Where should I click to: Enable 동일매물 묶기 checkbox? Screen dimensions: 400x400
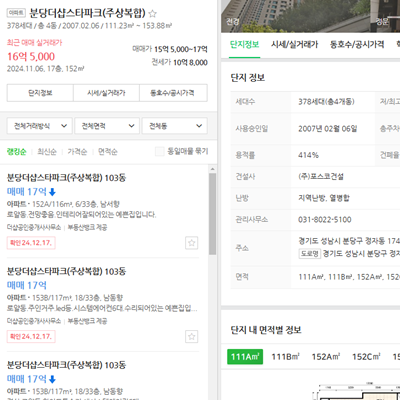(160, 152)
